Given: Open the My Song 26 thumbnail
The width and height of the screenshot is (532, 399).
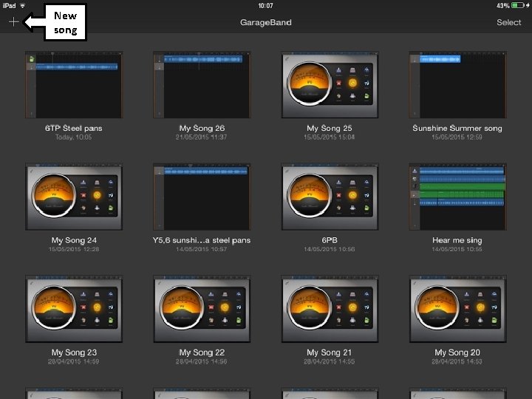Looking at the screenshot, I should pyautogui.click(x=202, y=85).
